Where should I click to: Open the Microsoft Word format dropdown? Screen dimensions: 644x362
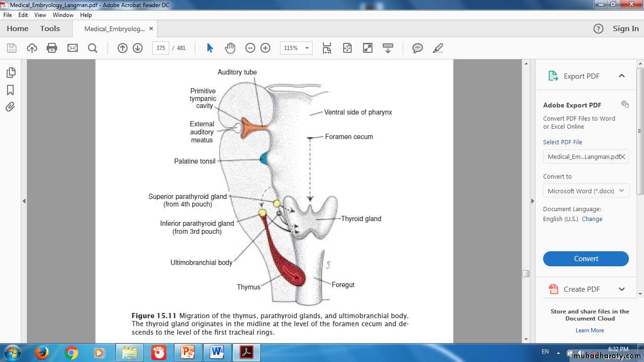586,191
